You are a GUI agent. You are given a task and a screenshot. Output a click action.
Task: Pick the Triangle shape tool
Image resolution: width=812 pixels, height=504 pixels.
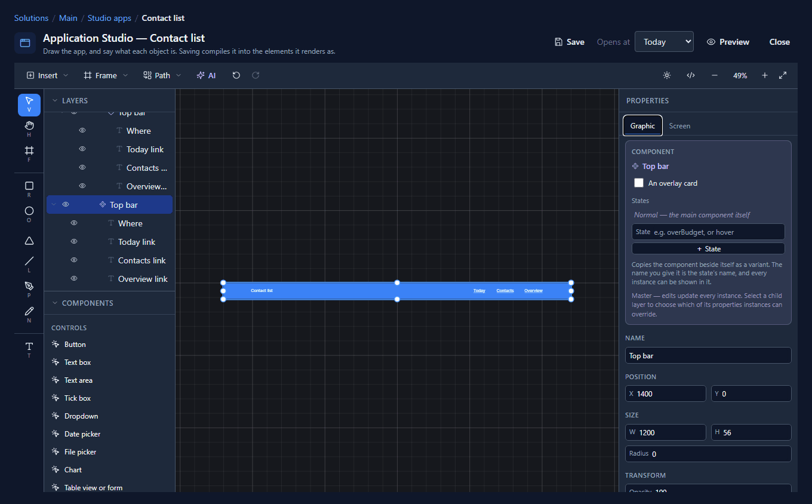[x=29, y=241]
